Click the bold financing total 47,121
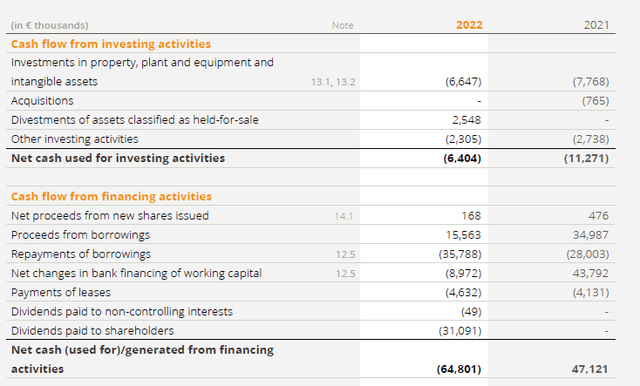The height and width of the screenshot is (386, 640). point(590,369)
